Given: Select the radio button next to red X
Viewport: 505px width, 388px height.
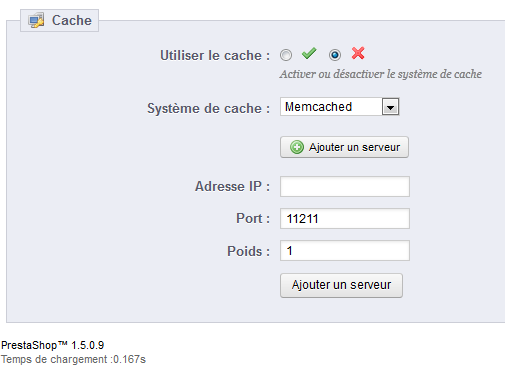Looking at the screenshot, I should pyautogui.click(x=335, y=55).
